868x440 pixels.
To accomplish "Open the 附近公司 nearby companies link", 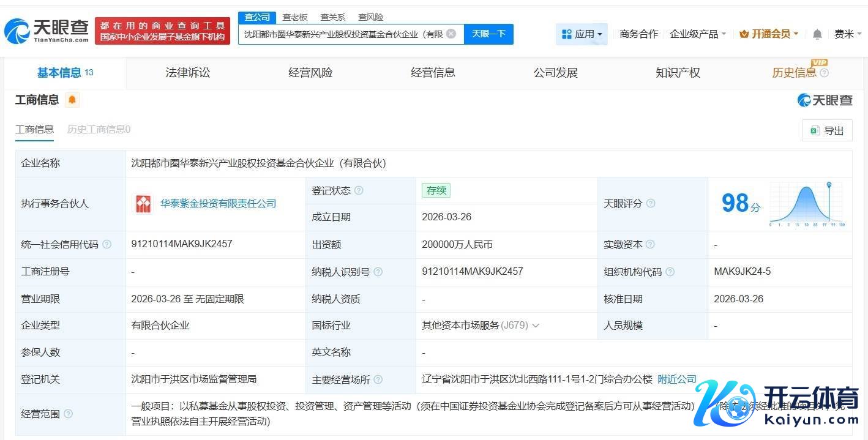I will (677, 379).
